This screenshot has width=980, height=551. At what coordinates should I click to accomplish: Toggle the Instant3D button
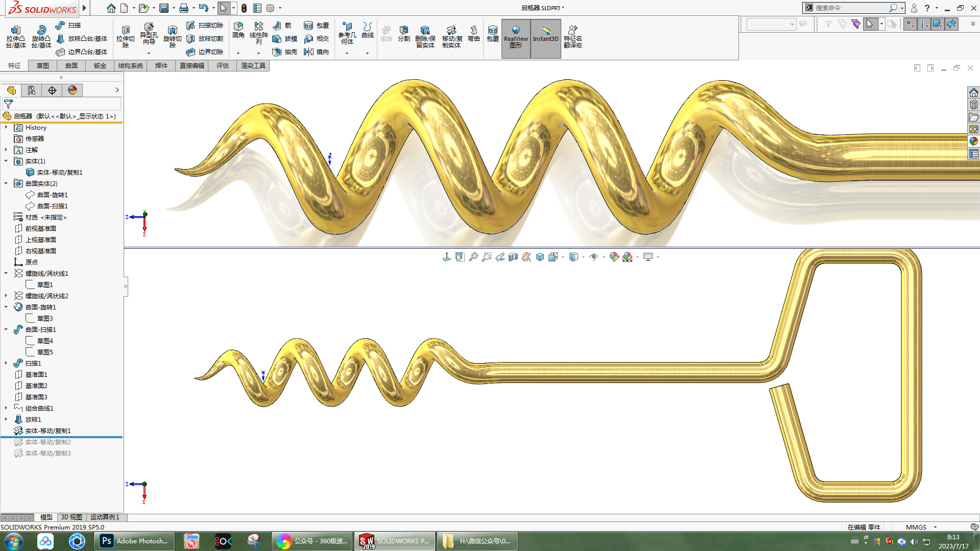point(545,38)
